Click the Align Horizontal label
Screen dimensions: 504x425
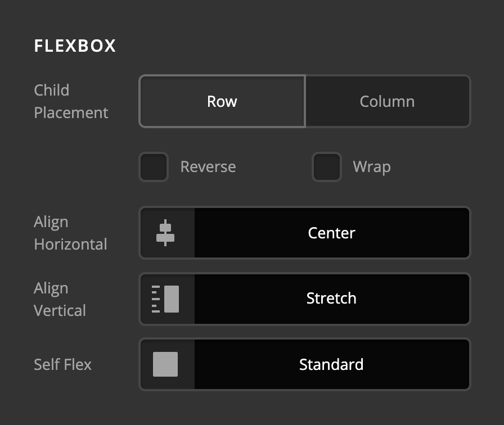[70, 233]
